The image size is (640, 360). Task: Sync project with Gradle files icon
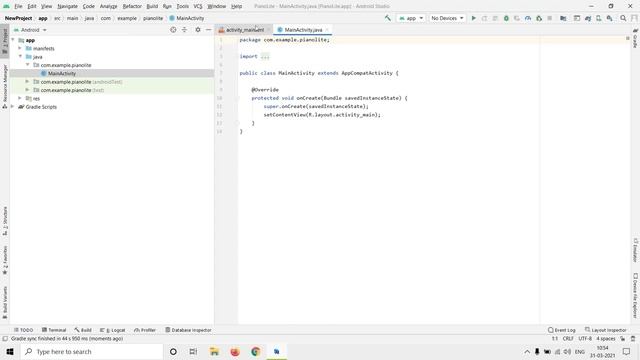[x=588, y=18]
